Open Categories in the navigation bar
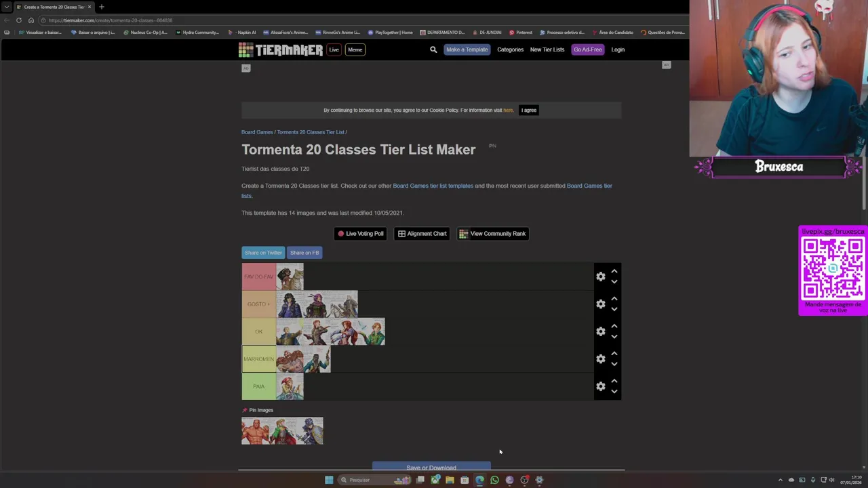 510,49
